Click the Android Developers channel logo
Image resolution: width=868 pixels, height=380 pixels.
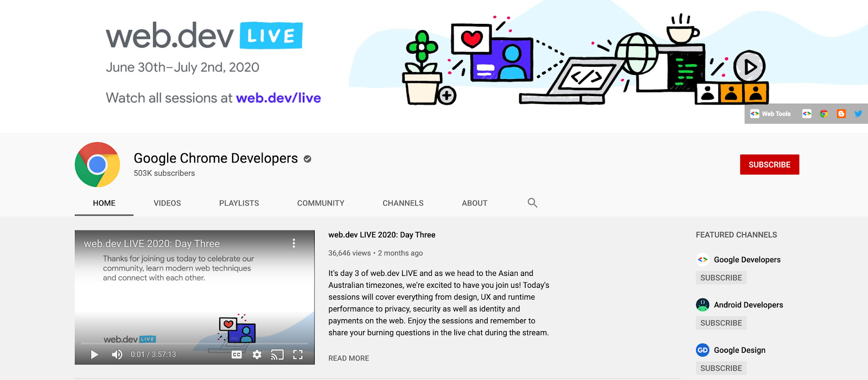pyautogui.click(x=703, y=305)
